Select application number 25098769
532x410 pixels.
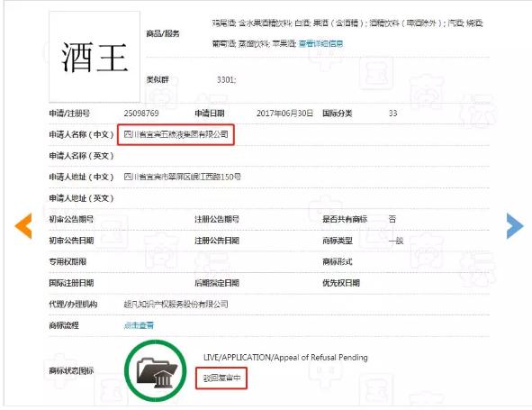141,114
